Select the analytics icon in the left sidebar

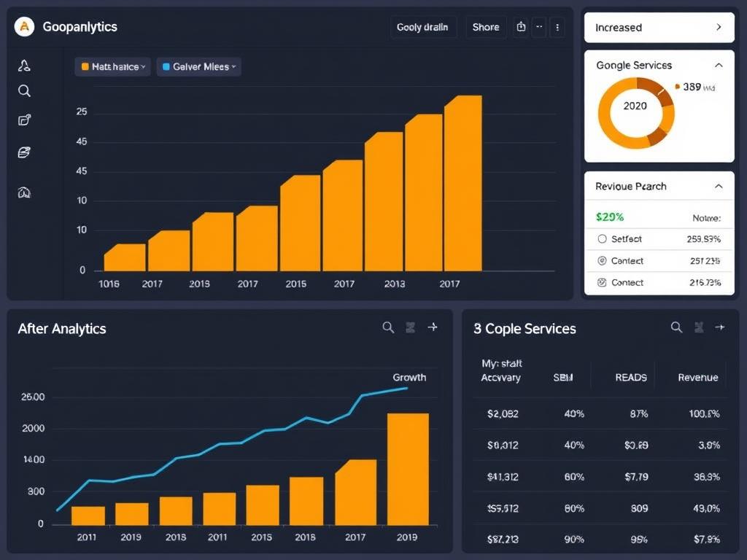(x=24, y=65)
